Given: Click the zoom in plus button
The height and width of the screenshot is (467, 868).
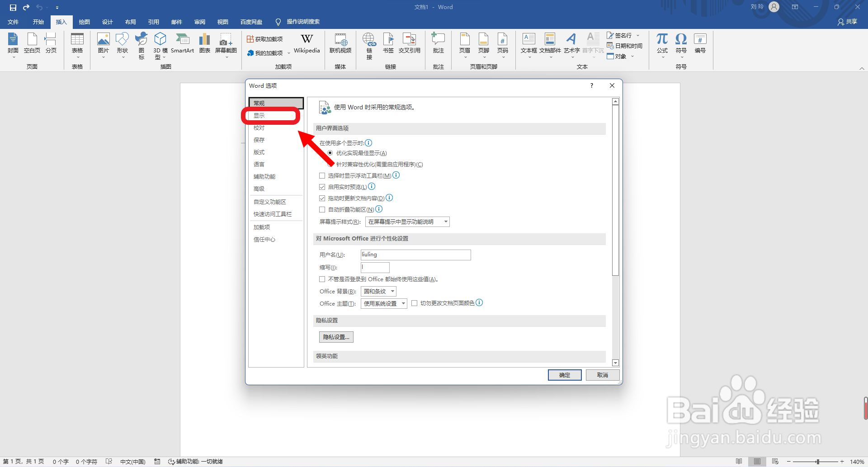Looking at the screenshot, I should pyautogui.click(x=842, y=462).
